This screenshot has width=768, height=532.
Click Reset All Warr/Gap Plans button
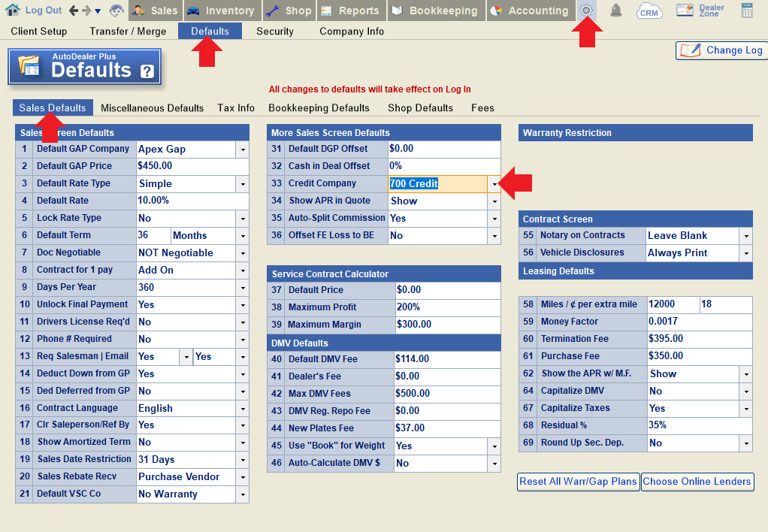[x=578, y=482]
